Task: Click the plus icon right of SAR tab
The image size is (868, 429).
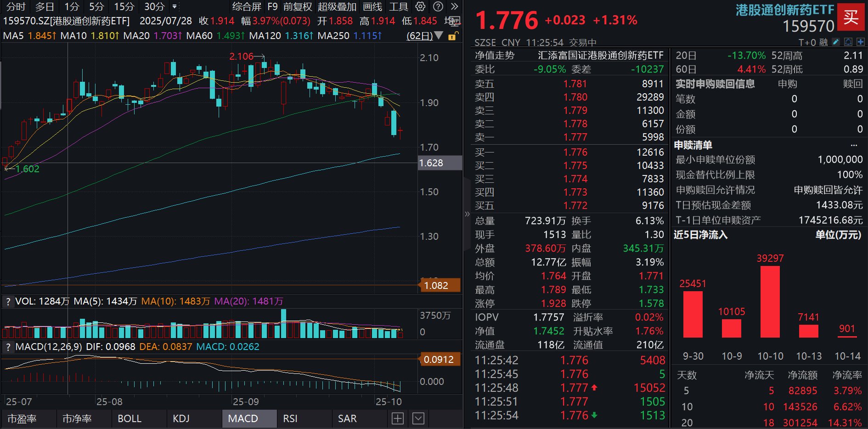Action: tap(397, 418)
